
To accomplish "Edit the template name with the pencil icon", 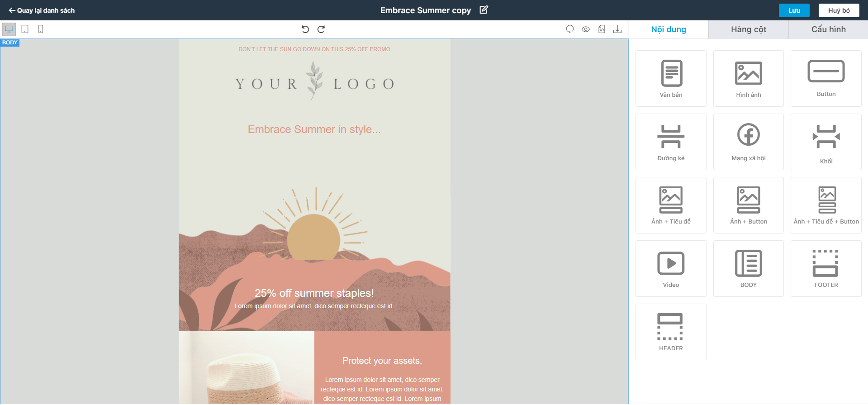I will click(484, 10).
